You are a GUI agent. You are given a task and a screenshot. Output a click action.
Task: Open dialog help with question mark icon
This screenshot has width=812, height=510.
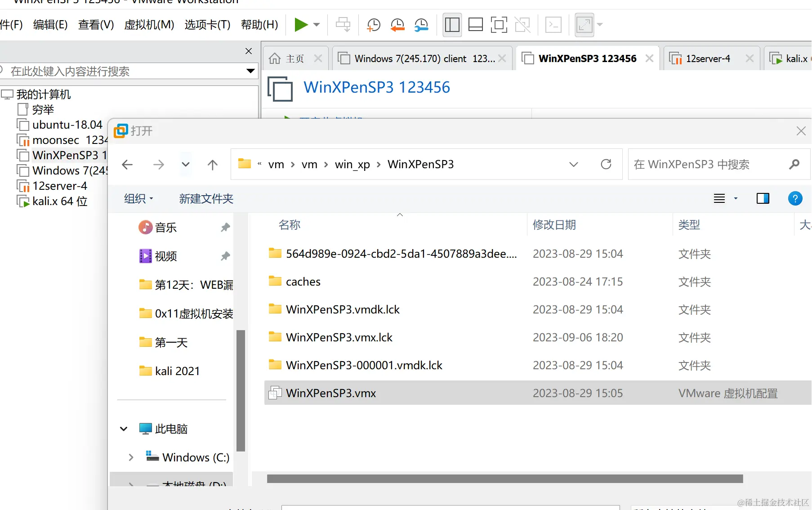pos(795,198)
